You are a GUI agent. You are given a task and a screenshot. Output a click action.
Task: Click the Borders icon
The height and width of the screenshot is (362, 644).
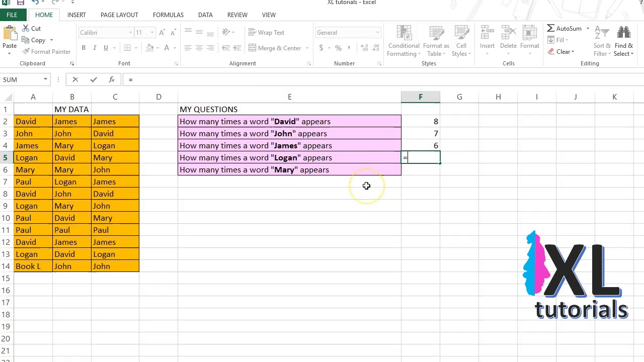click(128, 48)
